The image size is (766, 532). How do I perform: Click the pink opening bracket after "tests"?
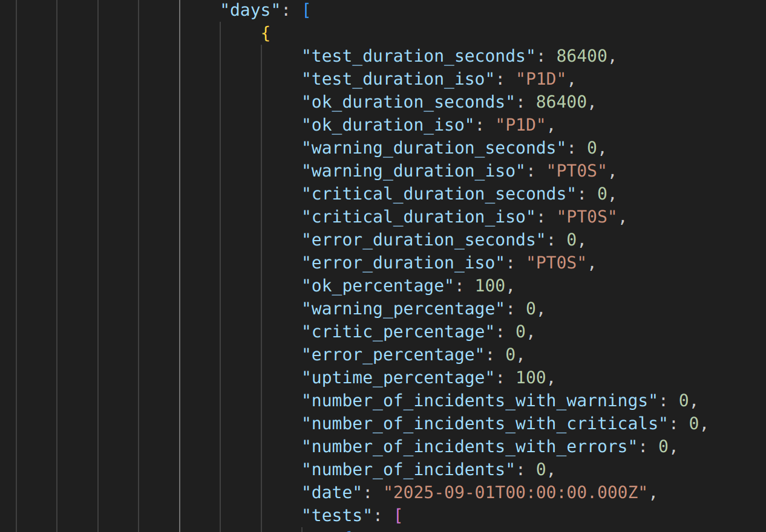point(398,516)
